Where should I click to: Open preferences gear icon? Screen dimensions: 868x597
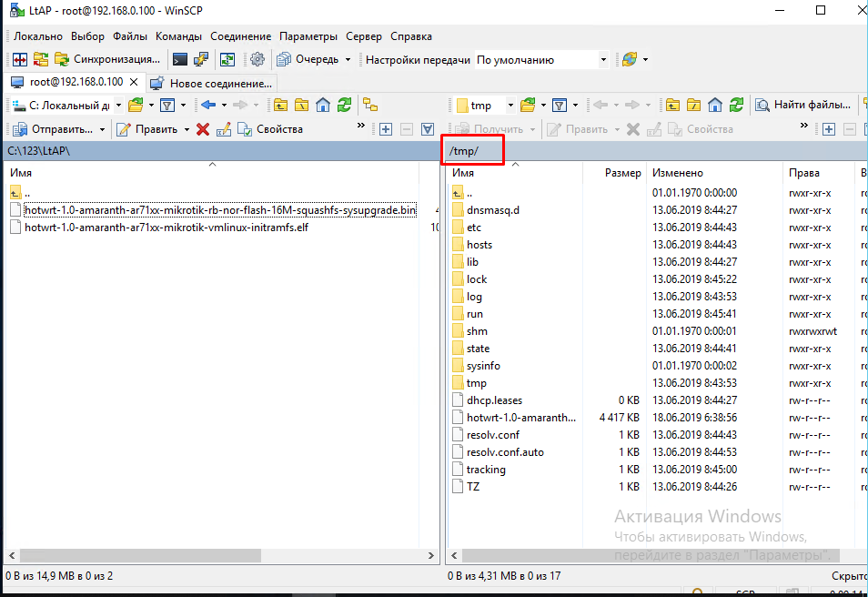(x=257, y=59)
